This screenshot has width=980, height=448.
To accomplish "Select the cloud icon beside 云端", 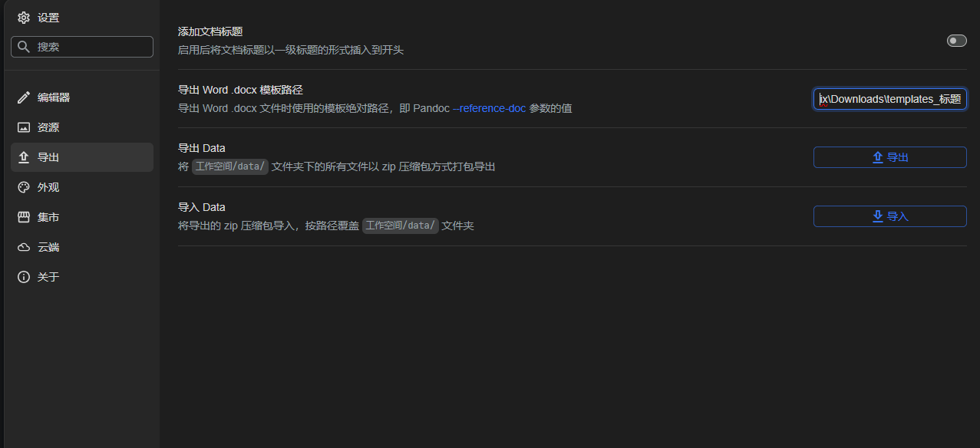I will [x=24, y=246].
